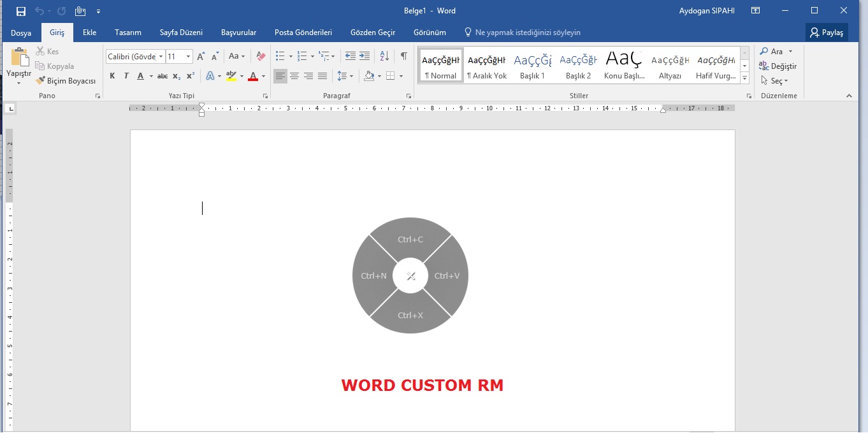The height and width of the screenshot is (433, 868).
Task: Show or hide paragraph marks (¶)
Action: [403, 56]
